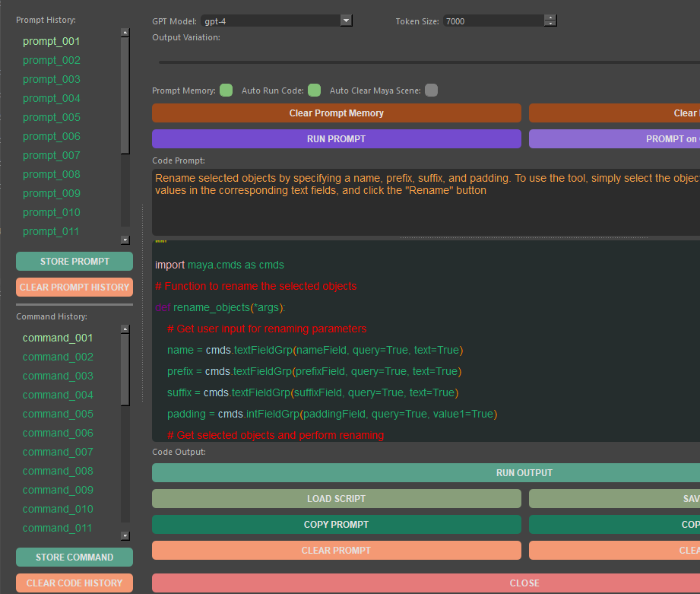Select prompt_008 in Prompt History
This screenshot has width=700, height=594.
52,174
